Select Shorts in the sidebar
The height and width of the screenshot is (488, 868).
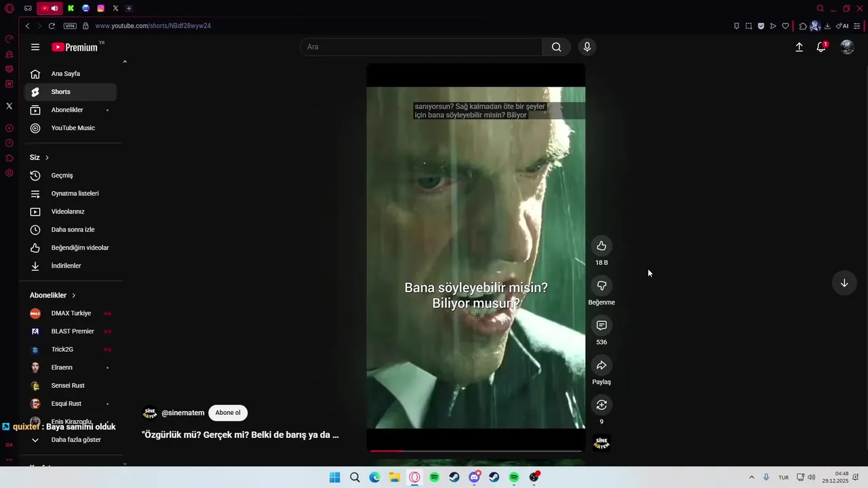(x=71, y=91)
